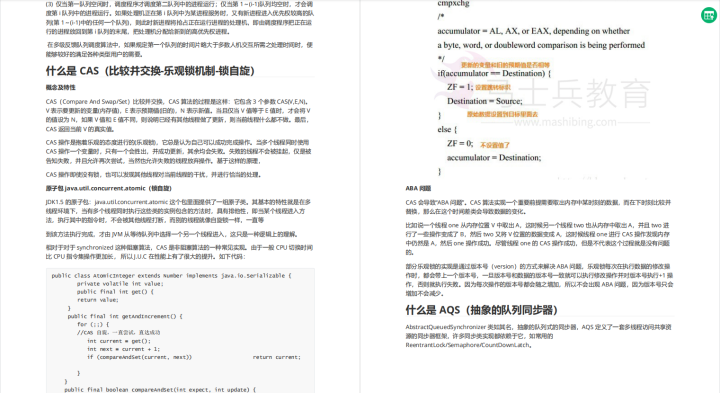
Task: Click the line 'if(accumulator == Destination) {'
Action: tap(494, 73)
